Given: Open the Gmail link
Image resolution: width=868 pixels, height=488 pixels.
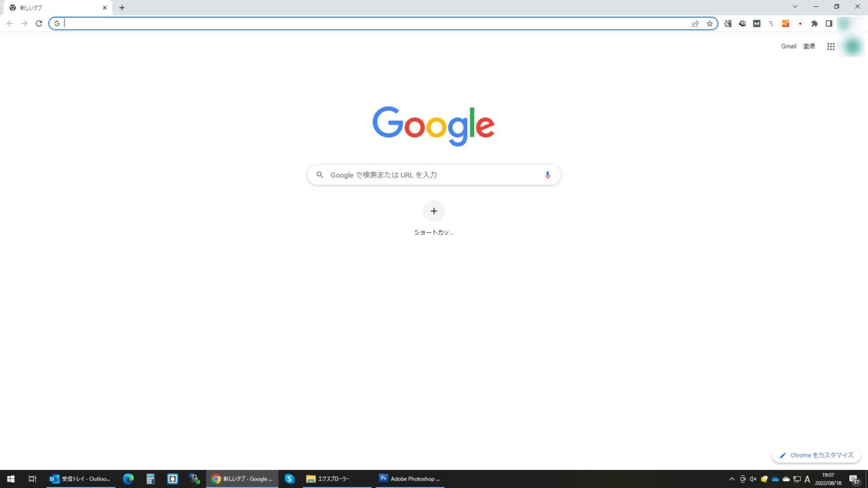Looking at the screenshot, I should pyautogui.click(x=788, y=46).
